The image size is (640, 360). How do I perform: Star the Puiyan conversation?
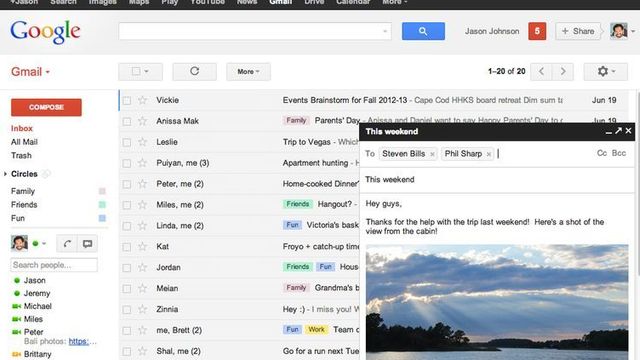[x=142, y=163]
